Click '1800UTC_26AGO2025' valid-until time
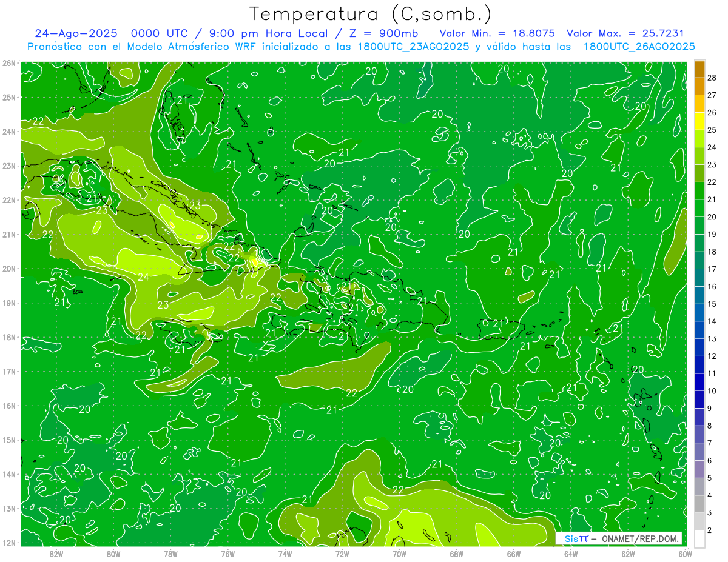Image resolution: width=728 pixels, height=562 pixels. (639, 46)
